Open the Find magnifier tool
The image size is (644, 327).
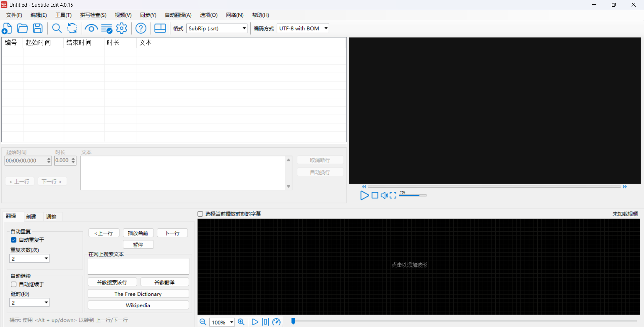tap(57, 29)
